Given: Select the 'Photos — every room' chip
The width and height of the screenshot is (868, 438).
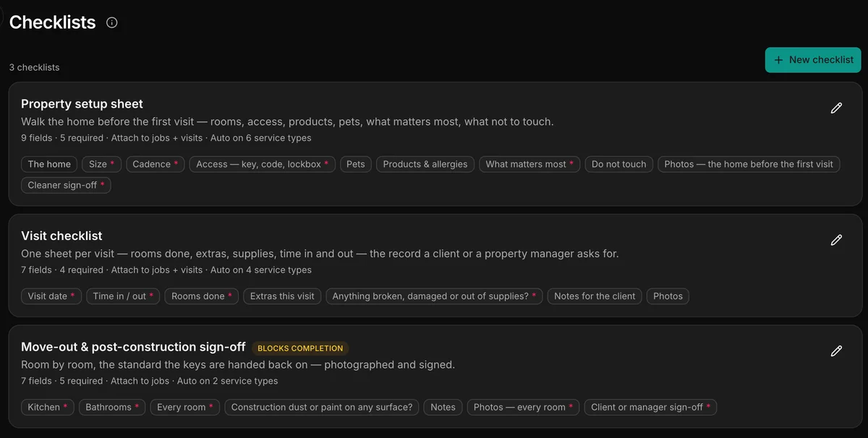Looking at the screenshot, I should (x=523, y=407).
